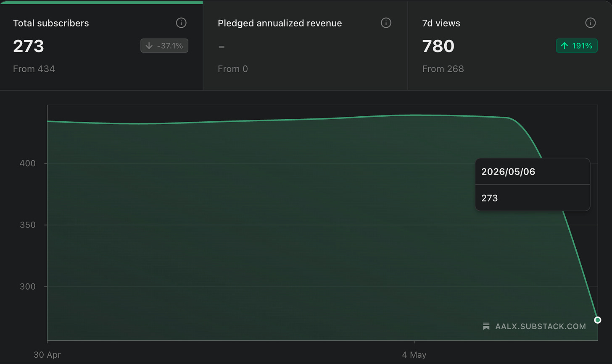Click the AALX.SUBSTACK.COM watermark link

(541, 326)
